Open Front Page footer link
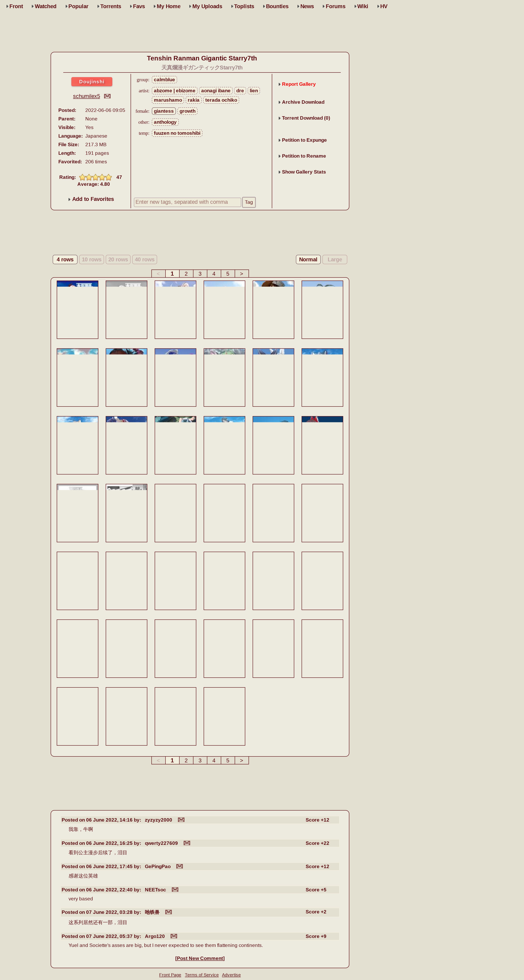 click(170, 975)
